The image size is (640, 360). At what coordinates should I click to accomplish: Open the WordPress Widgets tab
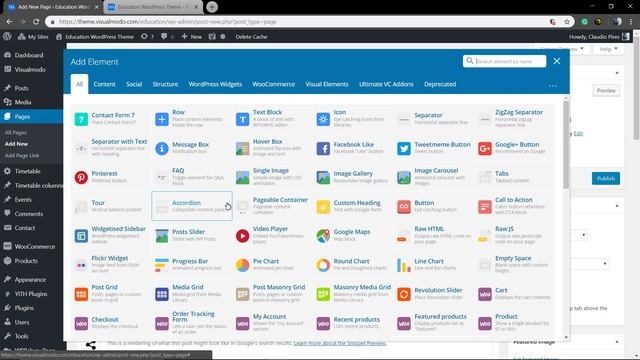click(215, 84)
